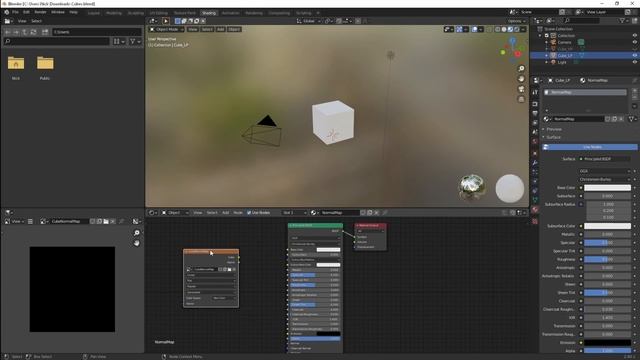Screen dimensions: 640x360
Task: Click the file browser refresh icon
Action: coord(33,32)
